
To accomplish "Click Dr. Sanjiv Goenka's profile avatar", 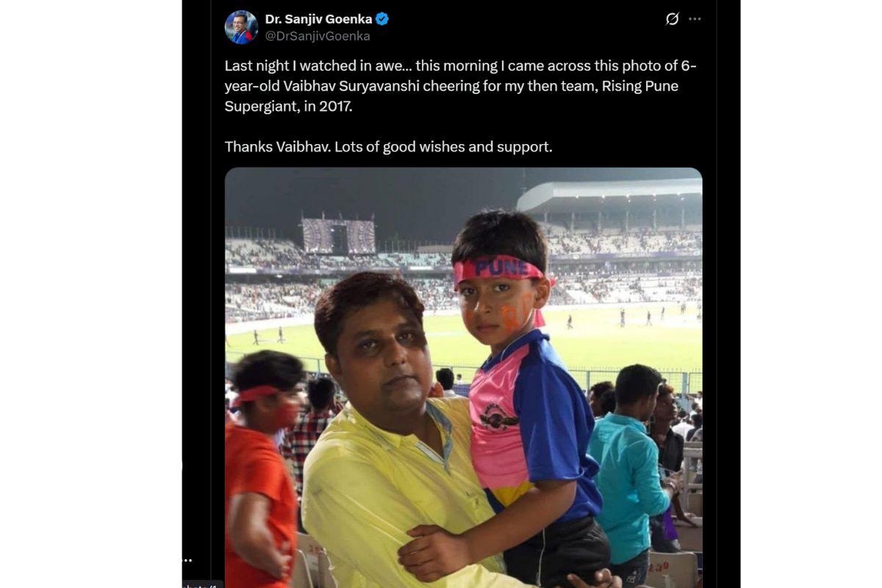I will (241, 27).
